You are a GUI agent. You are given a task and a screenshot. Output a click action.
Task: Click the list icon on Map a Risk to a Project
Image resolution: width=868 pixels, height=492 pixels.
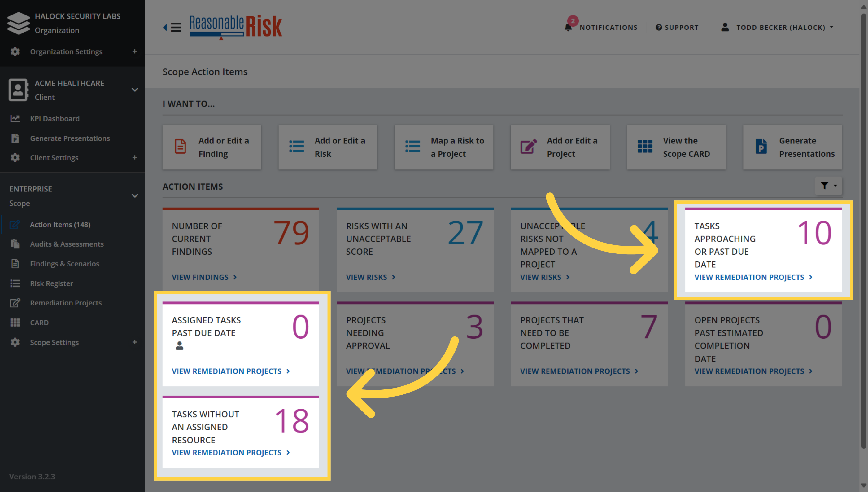click(413, 147)
